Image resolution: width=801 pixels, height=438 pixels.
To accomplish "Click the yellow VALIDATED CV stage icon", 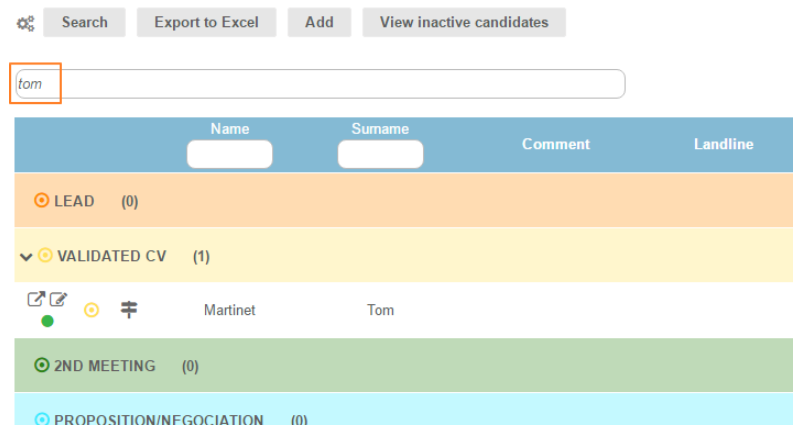I will click(45, 256).
